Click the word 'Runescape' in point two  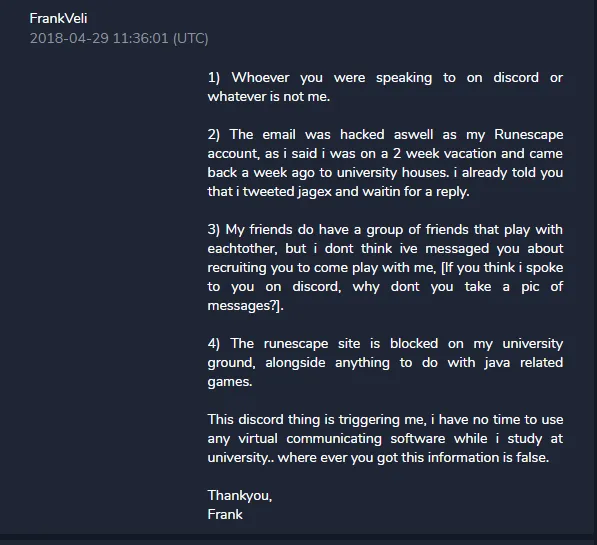pos(528,134)
